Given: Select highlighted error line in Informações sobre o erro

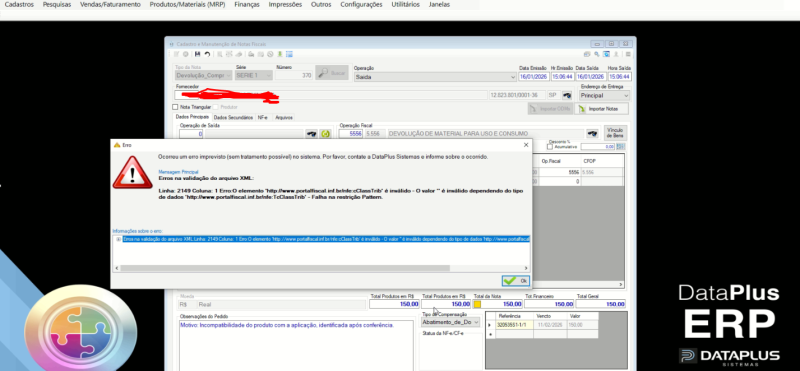Looking at the screenshot, I should [x=326, y=239].
